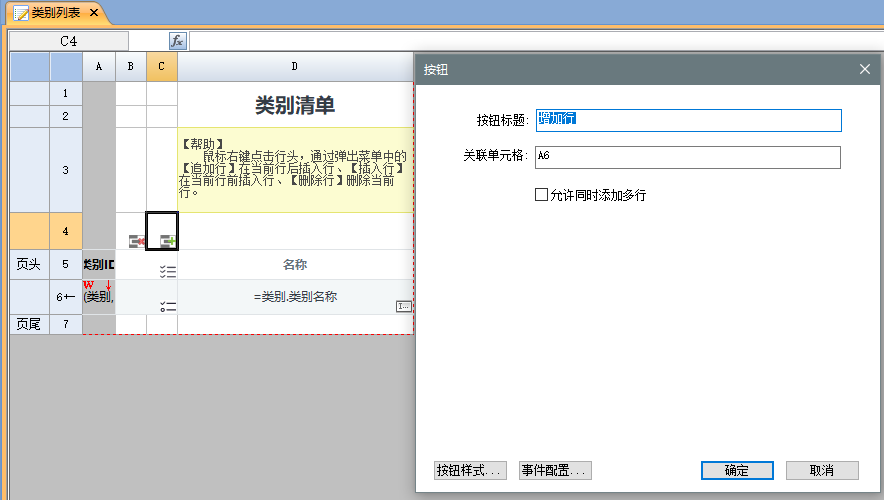Close the 按钮 dialog window
884x500 pixels.
coord(865,69)
